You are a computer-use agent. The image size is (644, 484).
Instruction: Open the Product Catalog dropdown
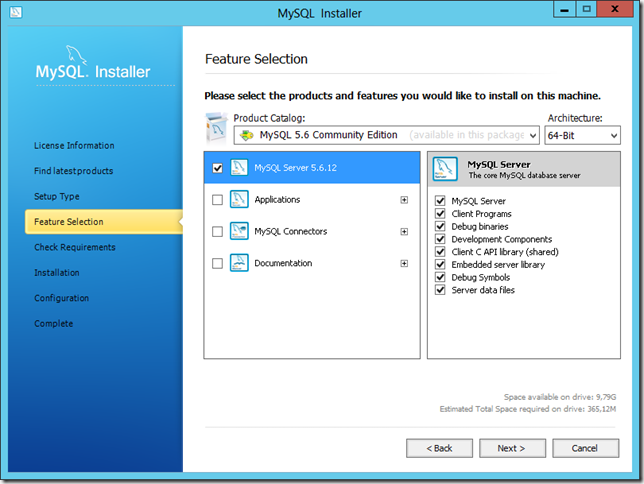[386, 135]
